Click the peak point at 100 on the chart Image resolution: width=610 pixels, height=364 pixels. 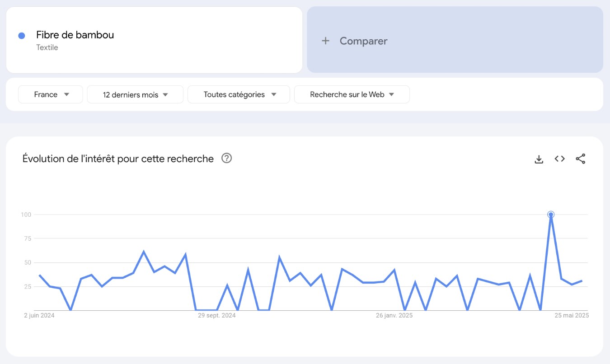pos(551,215)
